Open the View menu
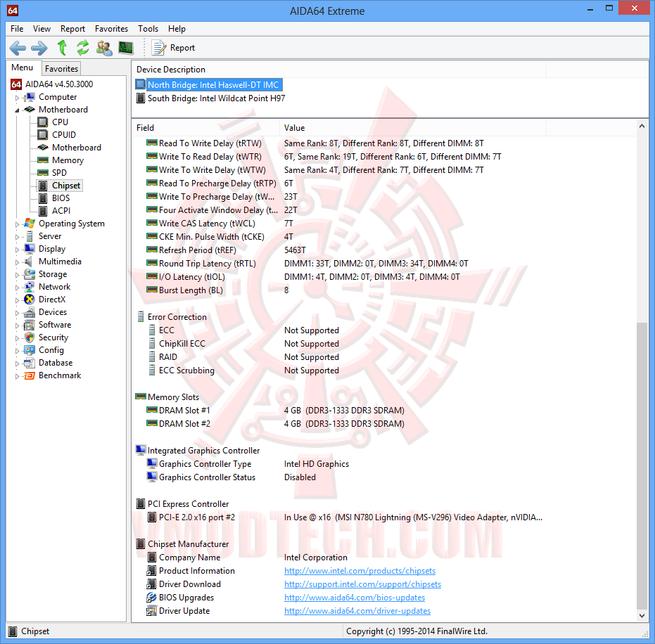 pos(42,29)
